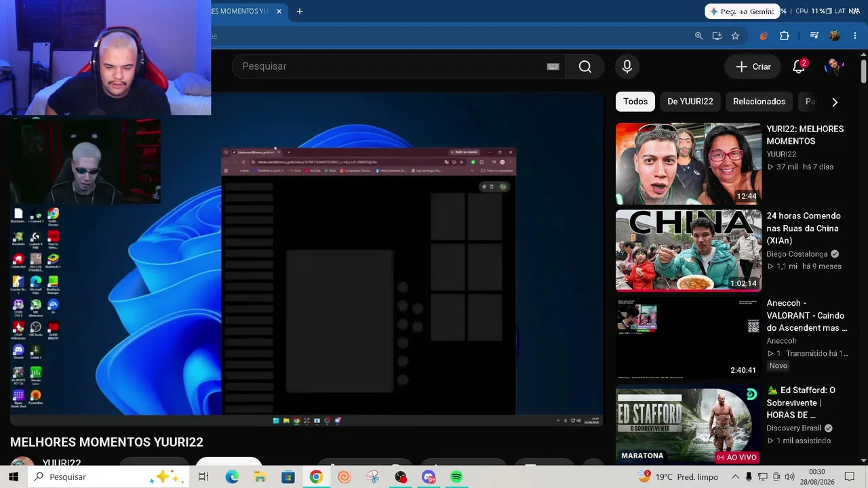This screenshot has width=868, height=488.
Task: Switch to Google Chrome on the taskbar
Action: click(316, 477)
